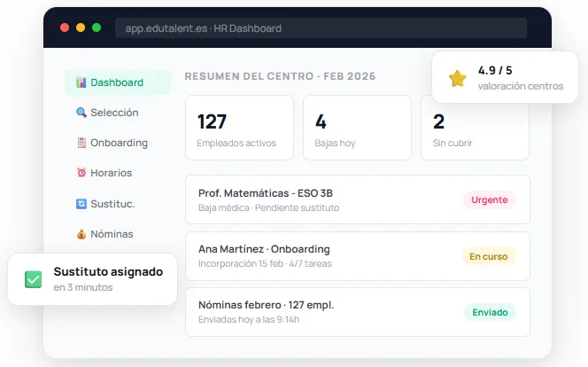The image size is (588, 367).
Task: Click the money bag Nóminas icon
Action: point(81,234)
